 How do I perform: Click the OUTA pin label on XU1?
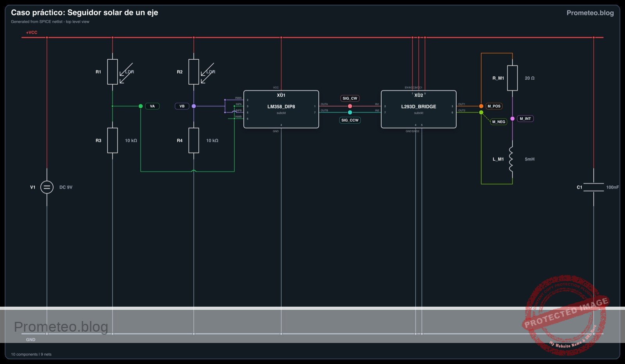[x=324, y=104]
